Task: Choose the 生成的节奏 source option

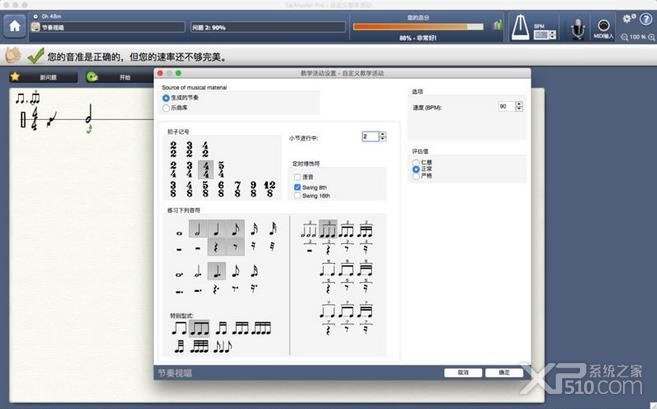Action: coord(166,98)
